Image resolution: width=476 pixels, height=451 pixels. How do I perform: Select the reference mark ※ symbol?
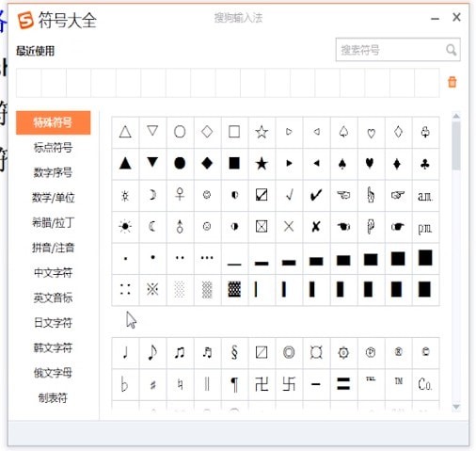(152, 289)
